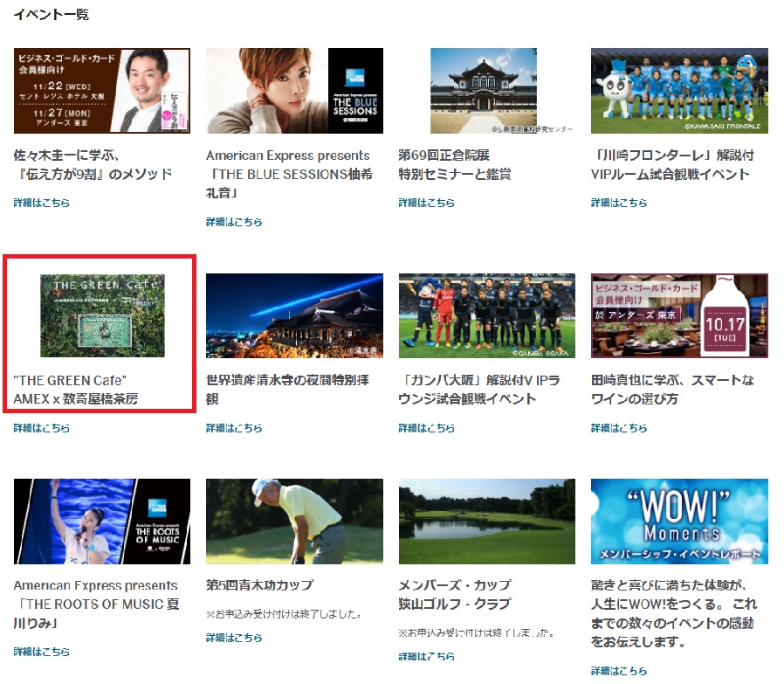The height and width of the screenshot is (684, 784).
Task: Open 詳細はこちら beneath THE GREEN Cafe
Action: click(x=42, y=428)
